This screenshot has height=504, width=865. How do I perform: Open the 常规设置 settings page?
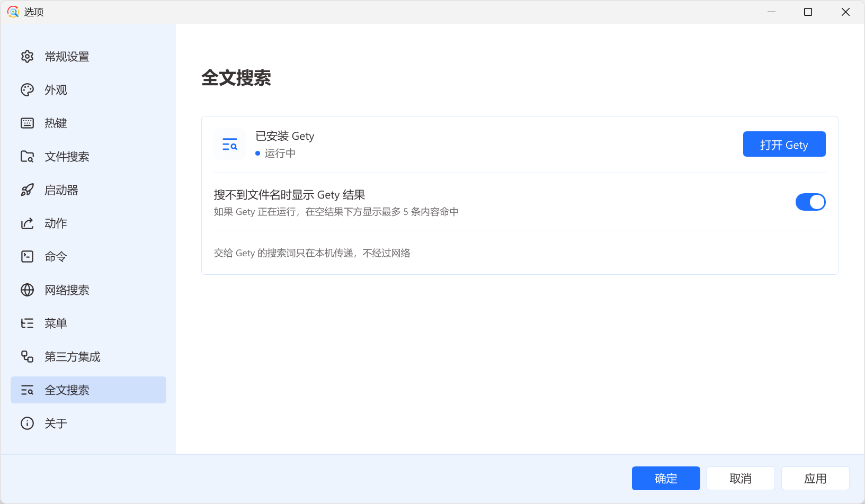click(88, 57)
